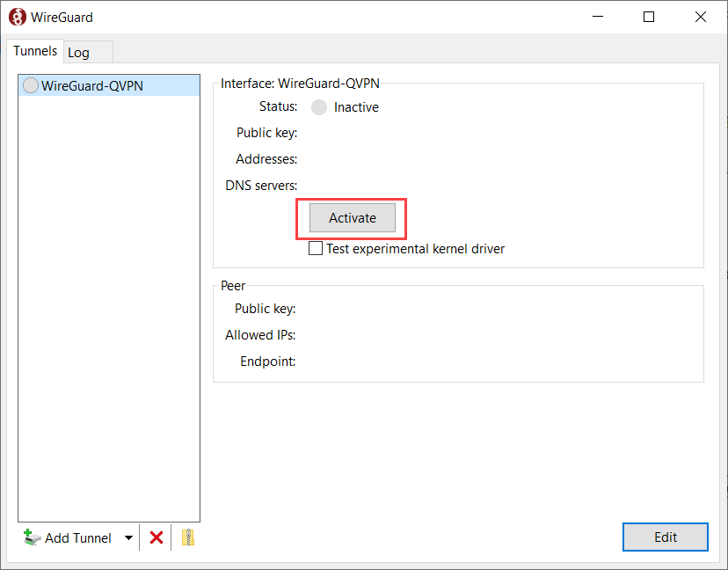Select the Tunnels tab
Viewport: 728px width, 570px height.
[35, 51]
